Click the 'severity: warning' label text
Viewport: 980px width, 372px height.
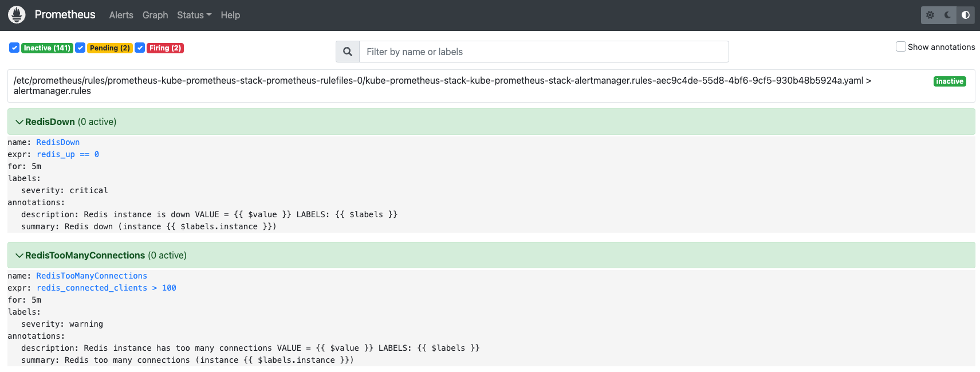tap(62, 324)
